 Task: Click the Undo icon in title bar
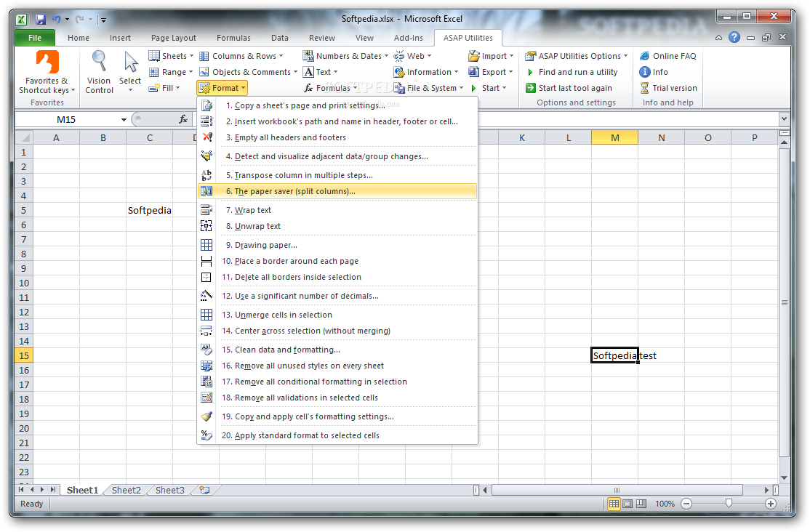(56, 20)
